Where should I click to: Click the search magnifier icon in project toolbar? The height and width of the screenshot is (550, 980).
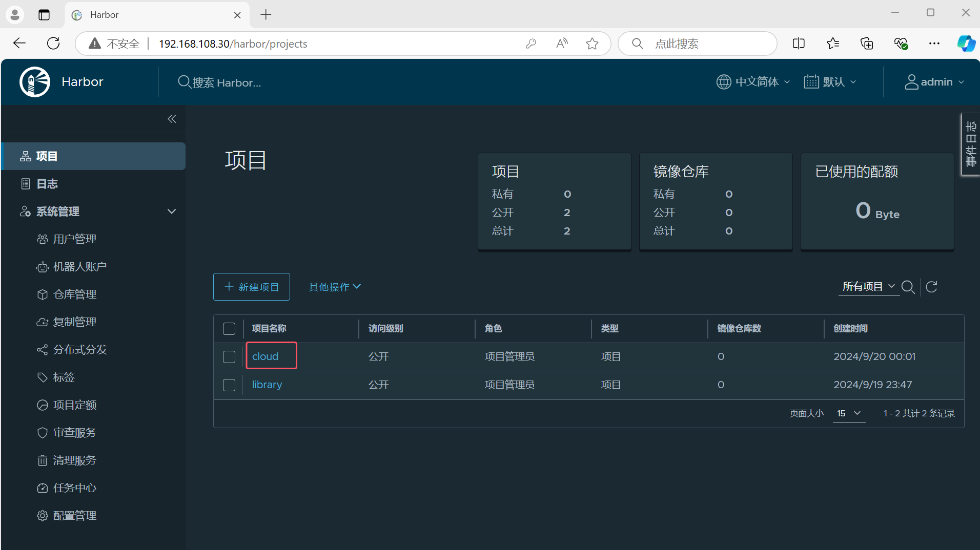908,287
